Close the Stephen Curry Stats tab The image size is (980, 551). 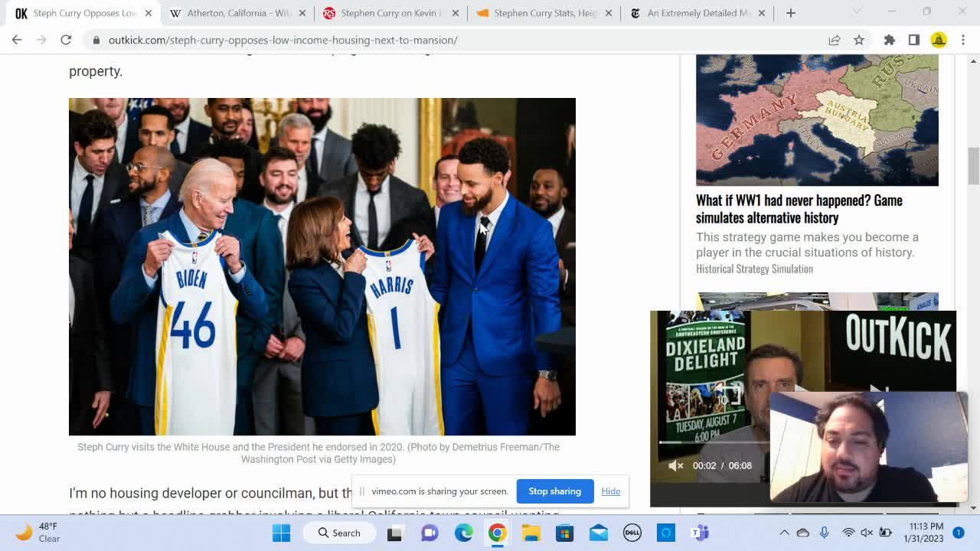609,13
